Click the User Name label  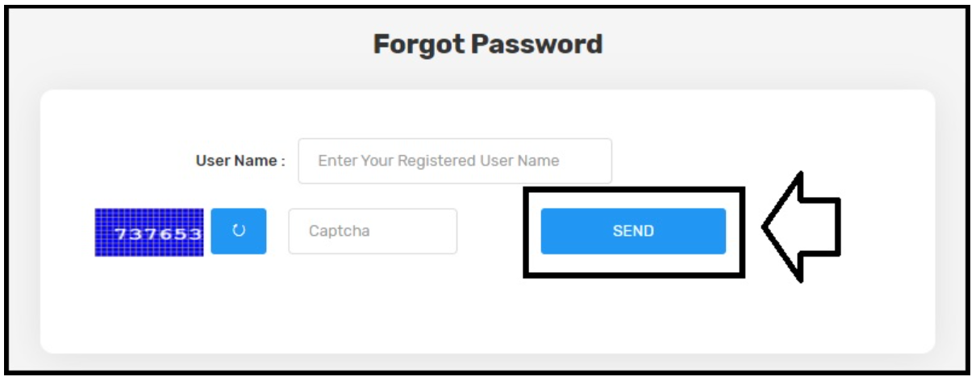[x=240, y=161]
